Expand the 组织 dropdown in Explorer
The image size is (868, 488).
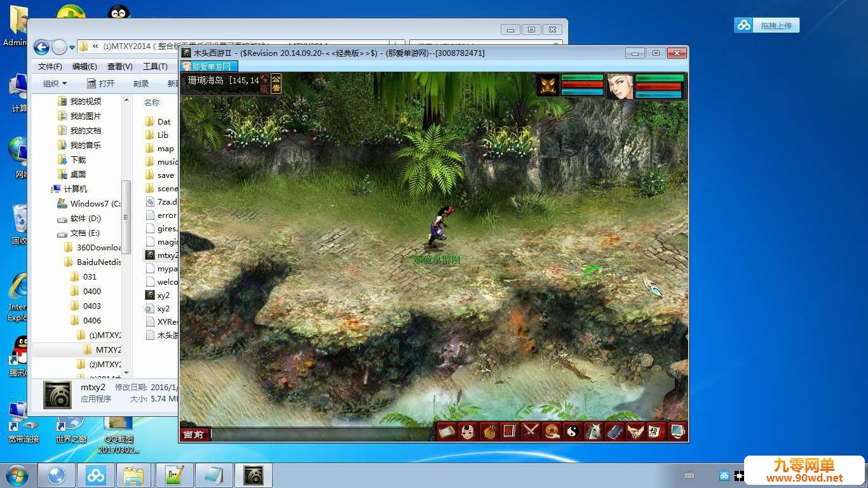pos(55,83)
